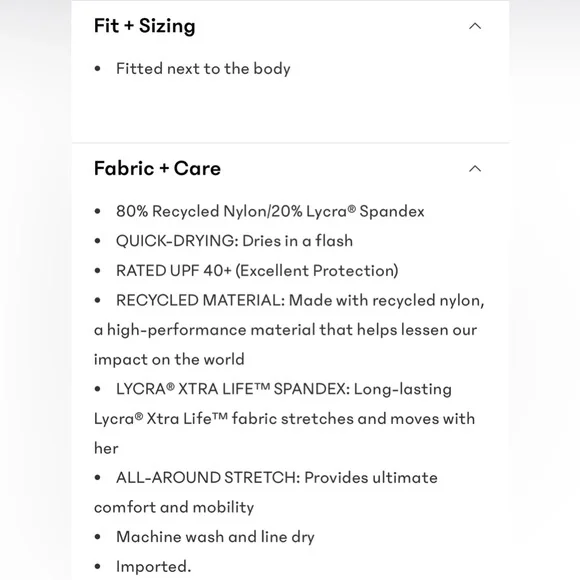This screenshot has width=580, height=580.
Task: Click the bullet dot beside 'Imported.'
Action: point(98,566)
